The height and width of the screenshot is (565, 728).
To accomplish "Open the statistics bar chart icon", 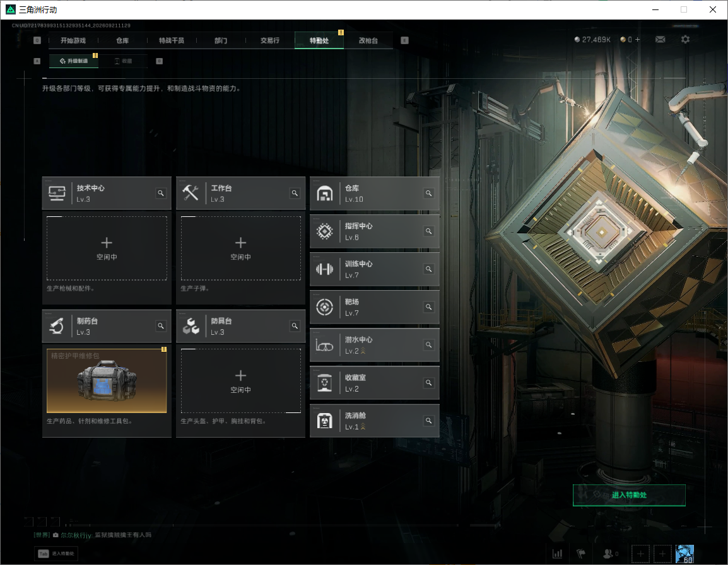I will pos(557,554).
